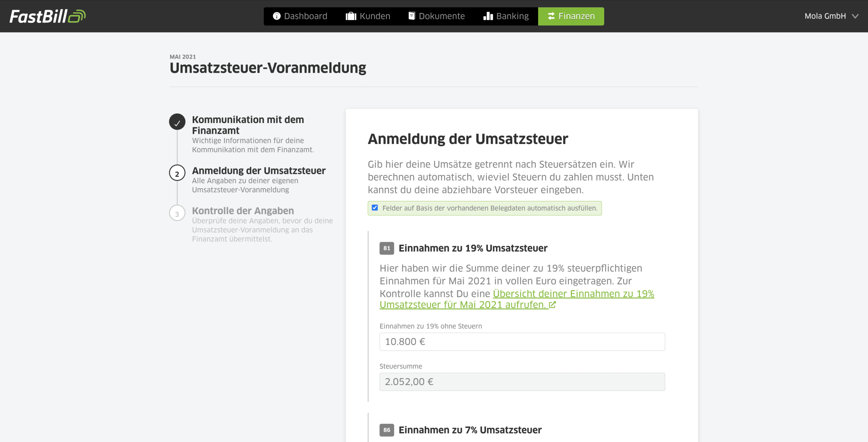
Task: Select step Kontrolle der Angaben
Action: pyautogui.click(x=243, y=211)
